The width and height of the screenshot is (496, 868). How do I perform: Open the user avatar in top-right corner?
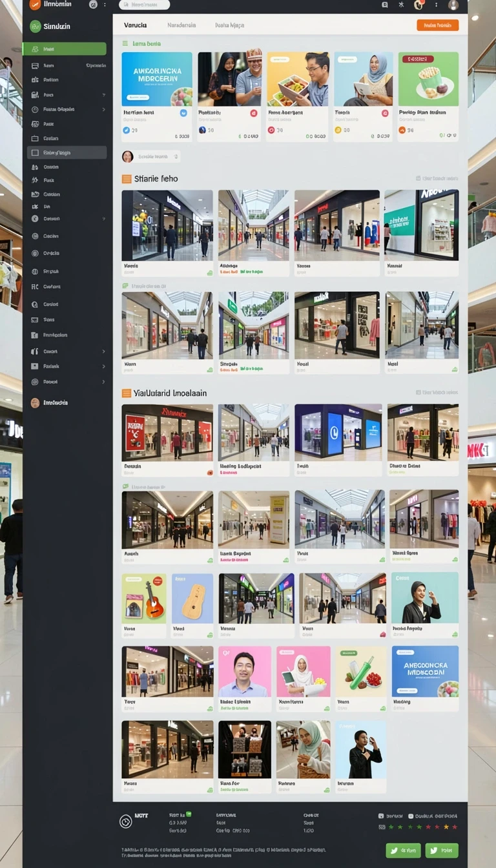pos(453,5)
